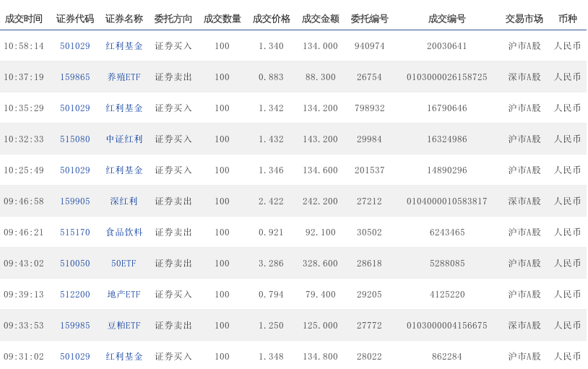Click the 证券名称 column header
Screen dimensions: 588x369
point(124,19)
